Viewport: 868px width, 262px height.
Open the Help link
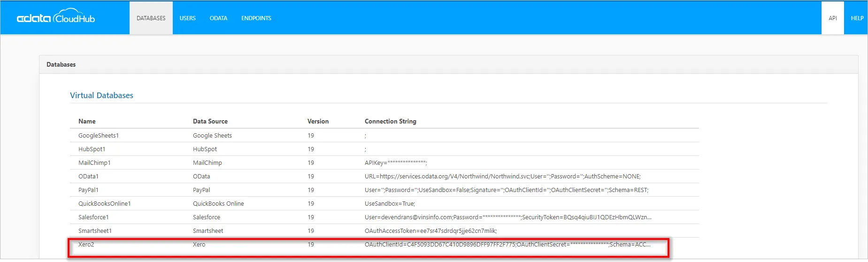(x=857, y=18)
